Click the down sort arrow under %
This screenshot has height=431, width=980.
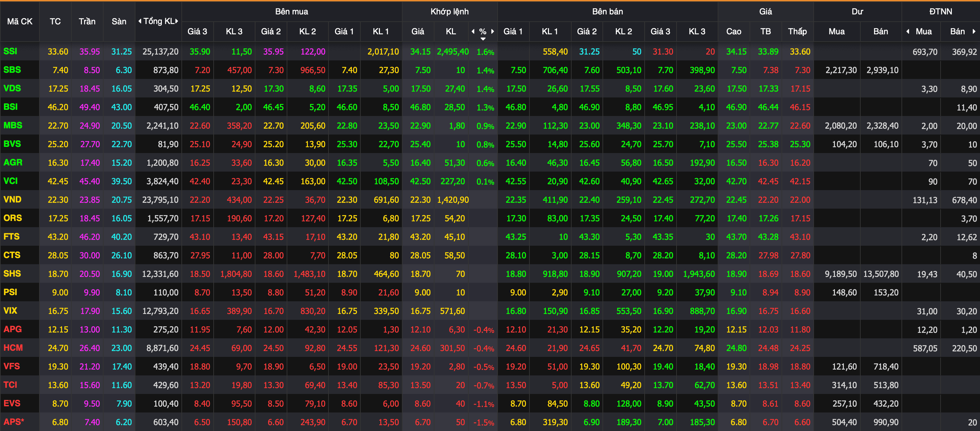pyautogui.click(x=483, y=39)
